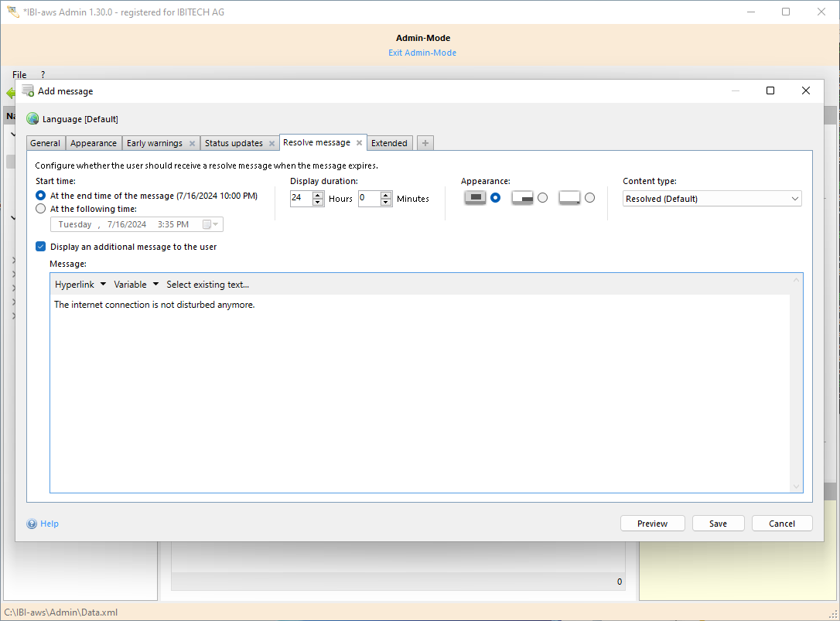Viewport: 840px width, 621px height.
Task: Click the blue Help question mark icon
Action: click(x=32, y=524)
